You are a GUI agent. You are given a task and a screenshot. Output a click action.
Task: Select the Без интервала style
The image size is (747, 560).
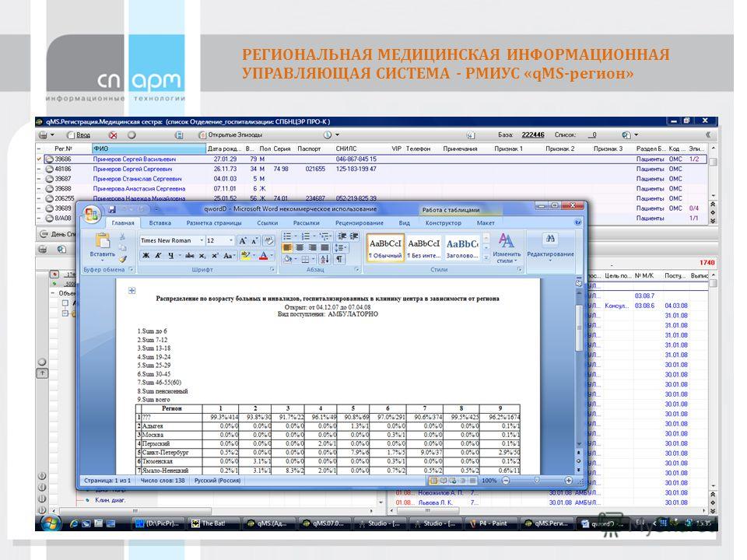(x=423, y=247)
